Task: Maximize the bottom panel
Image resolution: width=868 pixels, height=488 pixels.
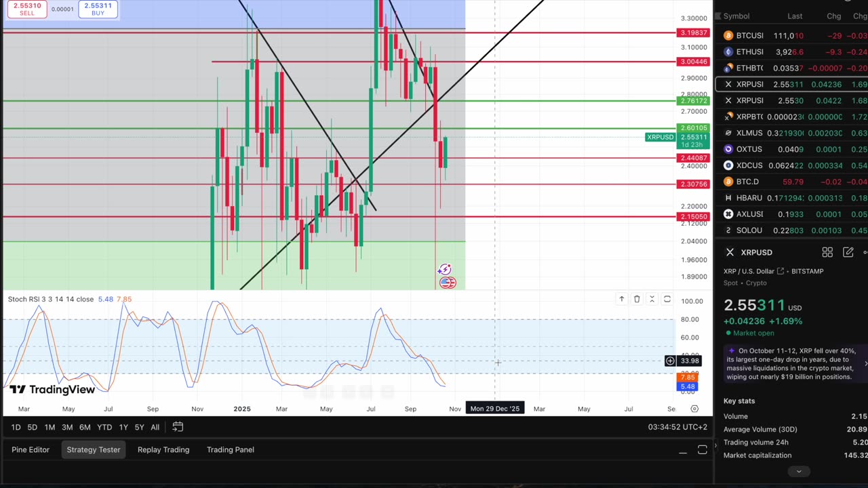Action: coord(703,450)
